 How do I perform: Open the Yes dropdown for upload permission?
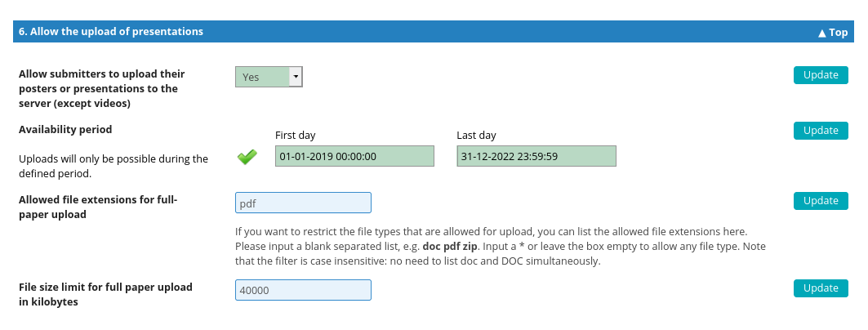[269, 77]
